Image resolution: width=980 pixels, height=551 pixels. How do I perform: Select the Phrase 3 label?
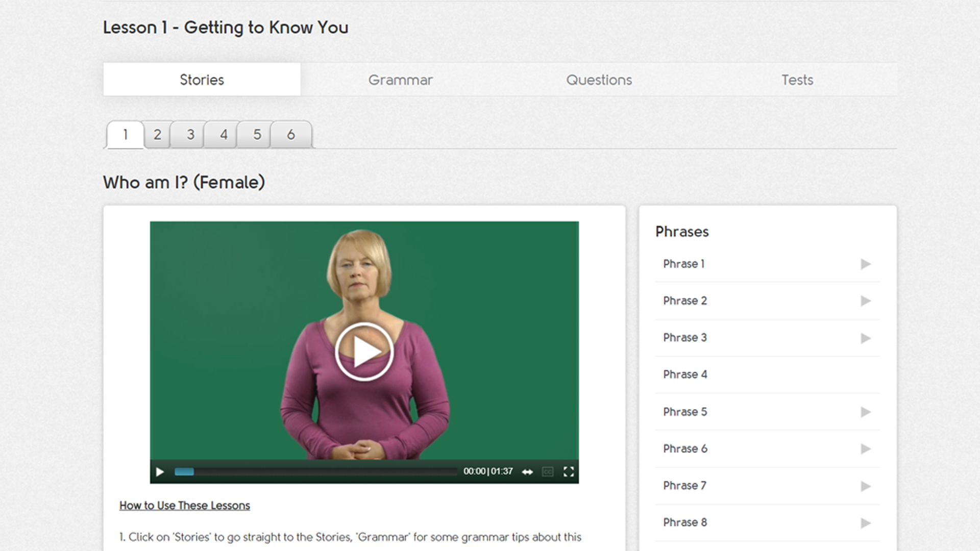point(685,337)
